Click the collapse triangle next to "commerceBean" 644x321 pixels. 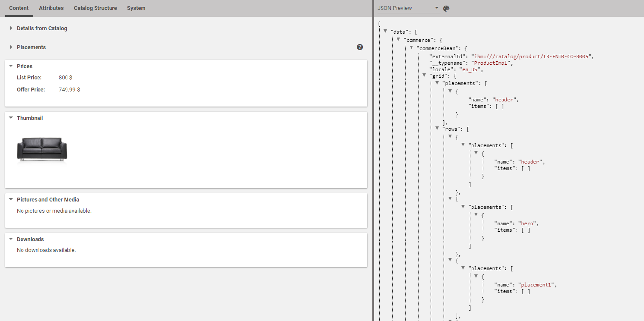click(411, 47)
